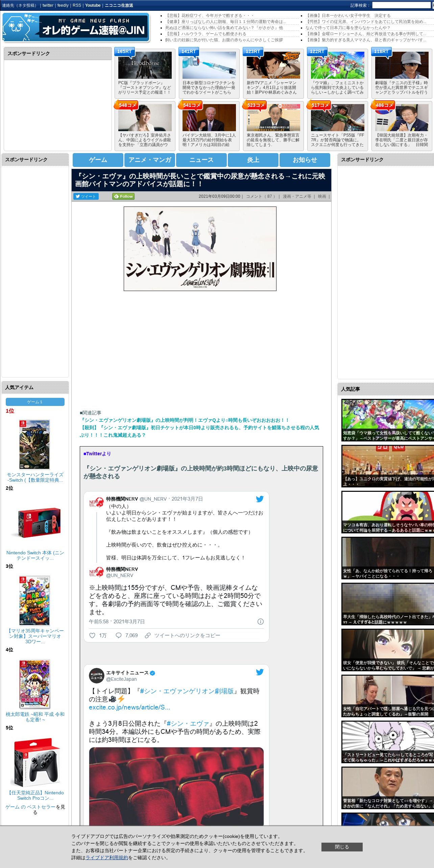Screen dimensions: 434x868
Task: Open the Super Mario 3D World product image
Action: [34, 601]
